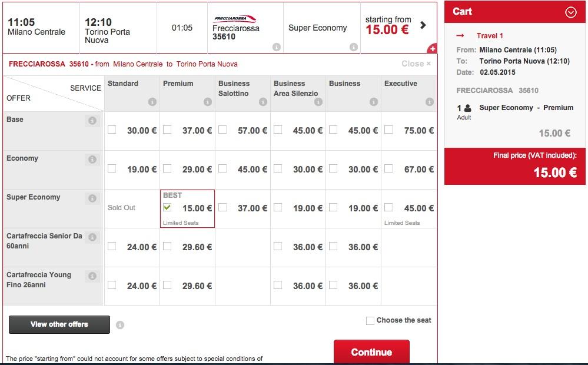This screenshot has height=365, width=588.
Task: Collapse the Cart panel with chevron
Action: 570,12
